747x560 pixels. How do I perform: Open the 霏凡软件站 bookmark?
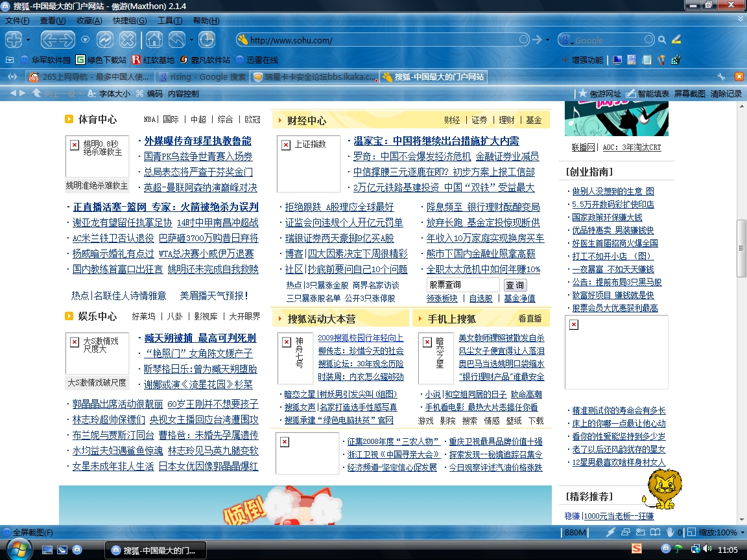click(x=205, y=60)
